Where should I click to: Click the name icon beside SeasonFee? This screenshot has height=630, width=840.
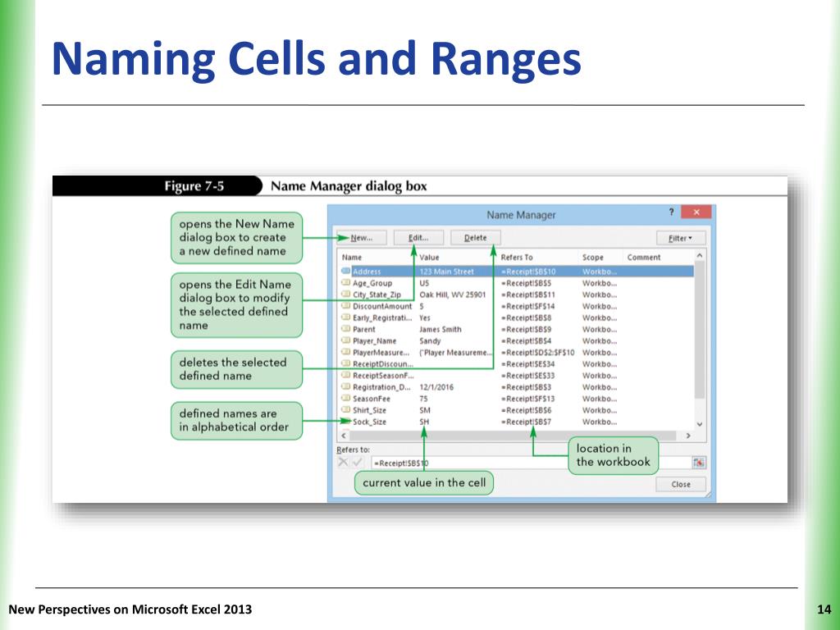coord(346,398)
